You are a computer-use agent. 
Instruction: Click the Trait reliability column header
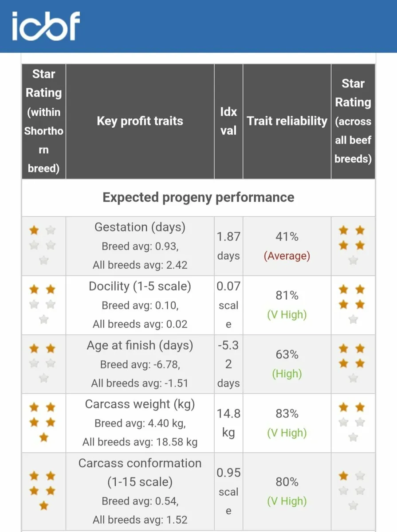(x=287, y=121)
